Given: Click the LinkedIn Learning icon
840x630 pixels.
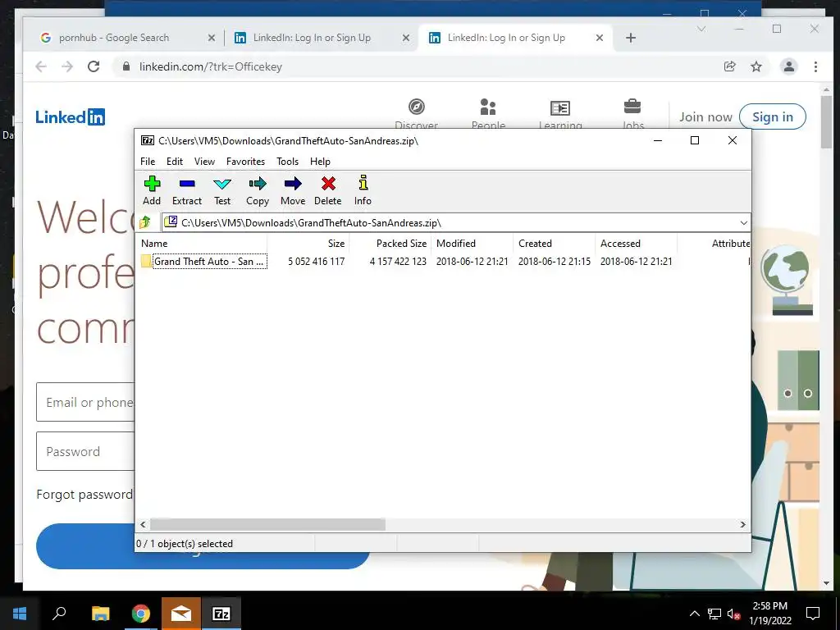Looking at the screenshot, I should coord(560,107).
